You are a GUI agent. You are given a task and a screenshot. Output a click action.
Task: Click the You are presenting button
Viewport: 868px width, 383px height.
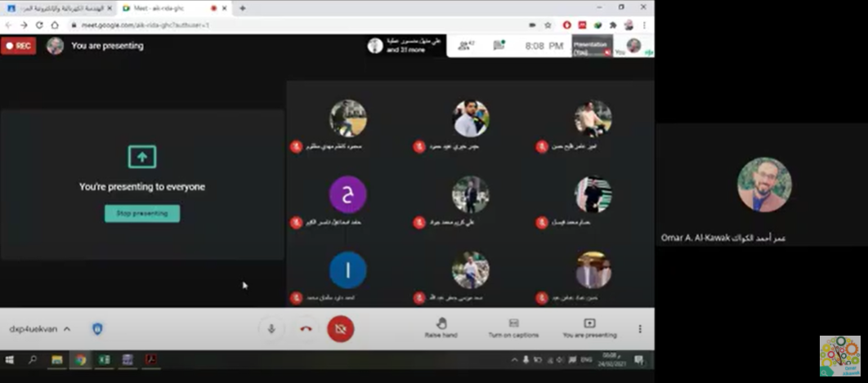(589, 327)
